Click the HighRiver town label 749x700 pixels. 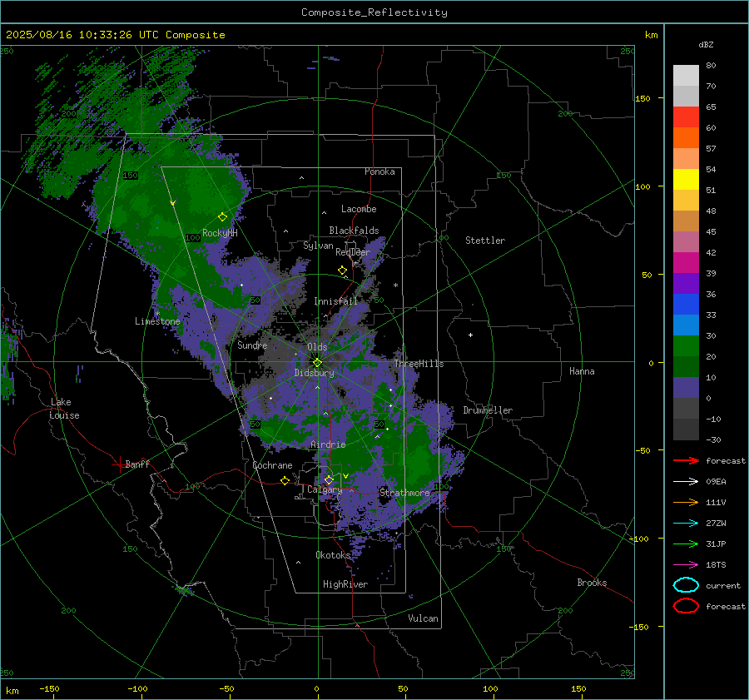click(x=345, y=584)
